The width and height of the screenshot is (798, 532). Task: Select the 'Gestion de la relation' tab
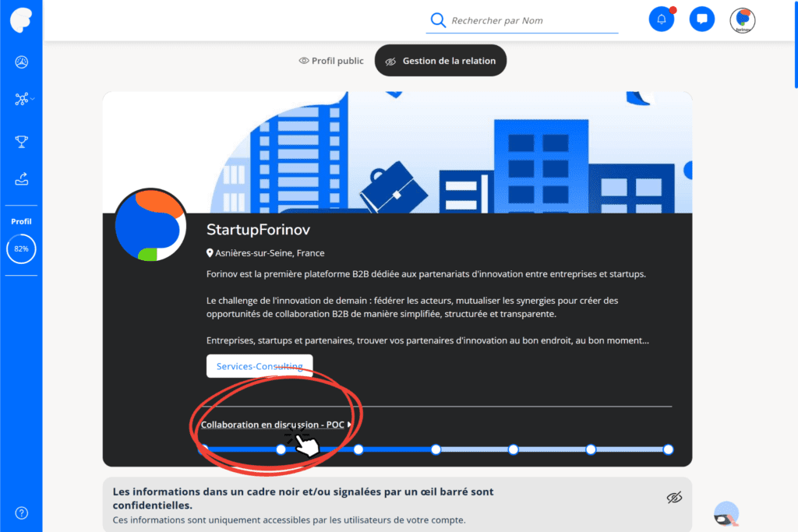tap(441, 61)
